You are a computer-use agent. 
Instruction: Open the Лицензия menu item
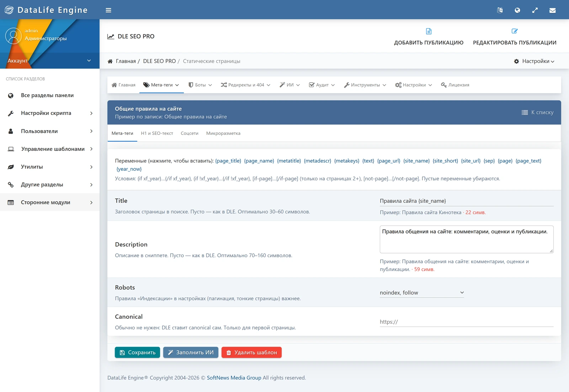coord(455,85)
